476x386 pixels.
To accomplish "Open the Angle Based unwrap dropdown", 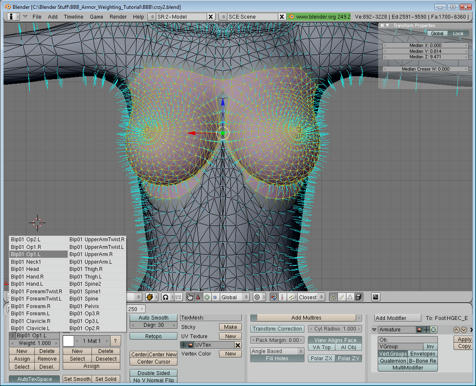I will pos(277,351).
